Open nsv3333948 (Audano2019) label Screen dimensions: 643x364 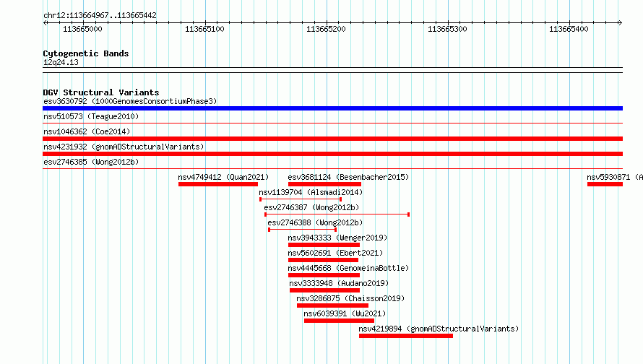[339, 283]
